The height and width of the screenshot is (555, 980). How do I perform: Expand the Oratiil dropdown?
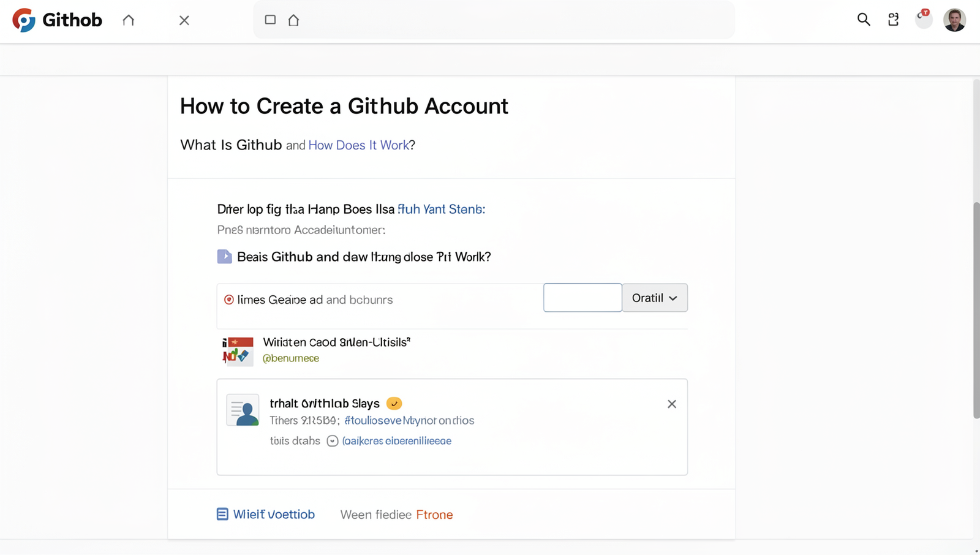[x=655, y=298]
